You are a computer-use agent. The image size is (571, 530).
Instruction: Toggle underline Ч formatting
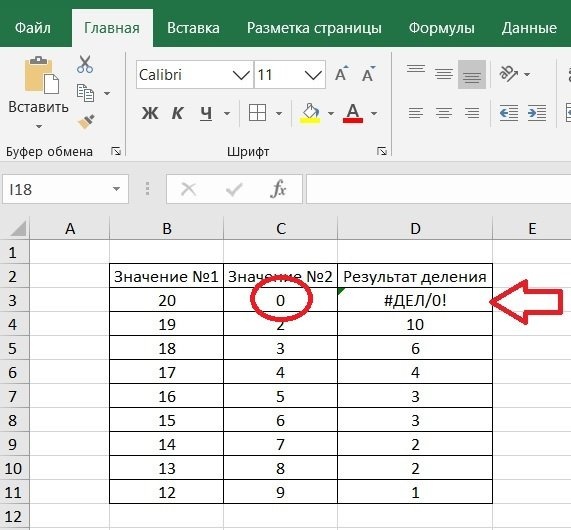pyautogui.click(x=206, y=113)
